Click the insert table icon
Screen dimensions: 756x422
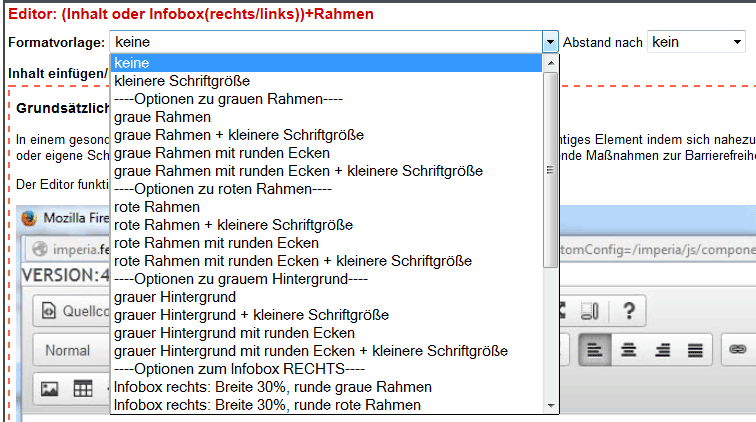click(82, 389)
